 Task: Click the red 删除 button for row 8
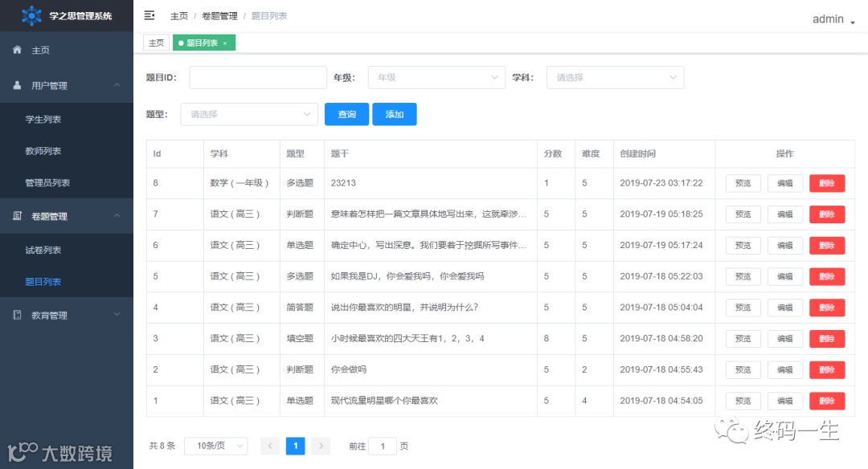(x=827, y=183)
